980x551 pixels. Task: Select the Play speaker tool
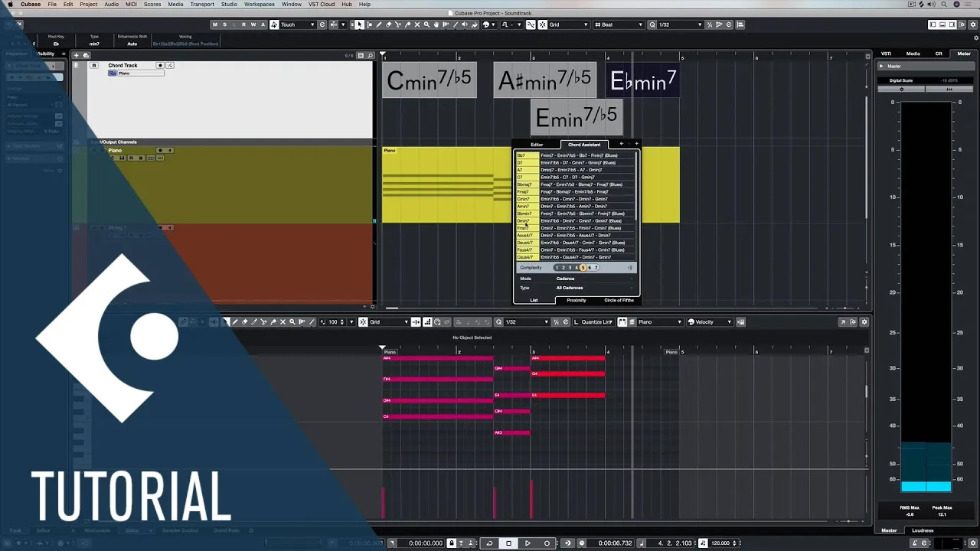tap(465, 24)
